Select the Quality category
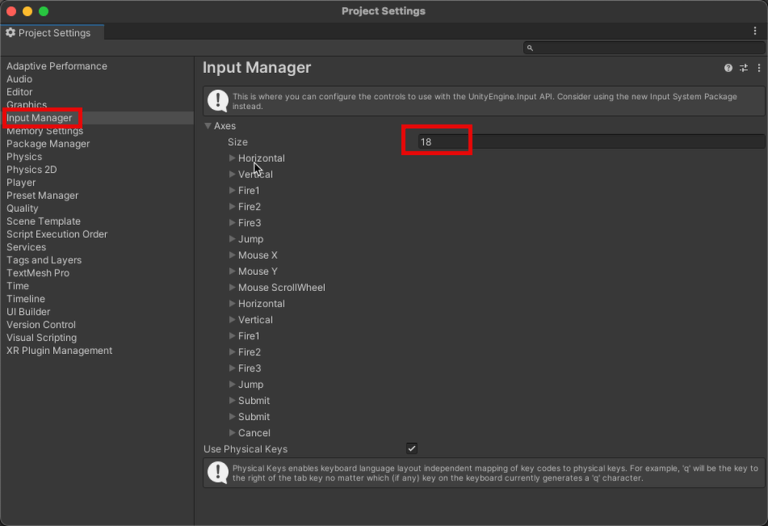 tap(23, 209)
